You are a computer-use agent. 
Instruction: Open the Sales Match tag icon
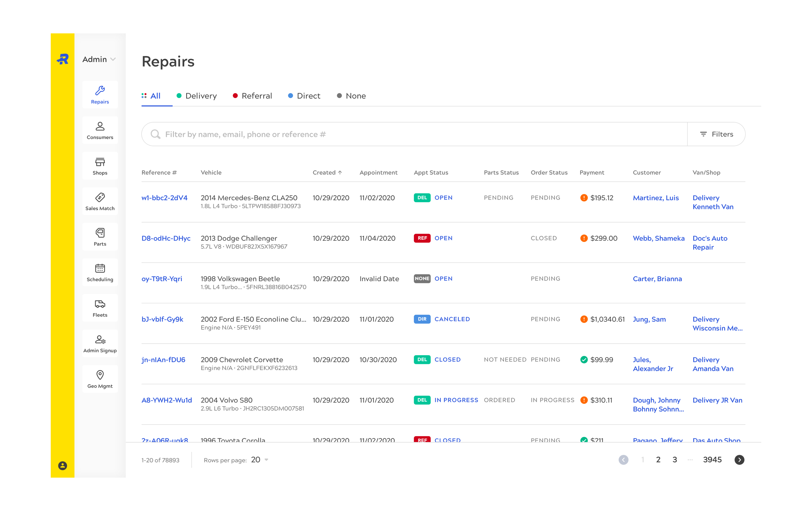[100, 201]
